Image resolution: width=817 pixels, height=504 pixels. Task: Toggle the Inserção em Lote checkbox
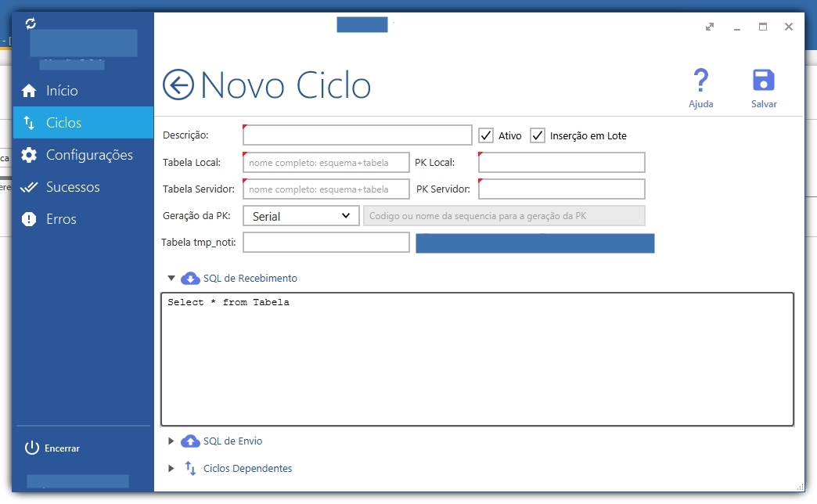point(537,135)
